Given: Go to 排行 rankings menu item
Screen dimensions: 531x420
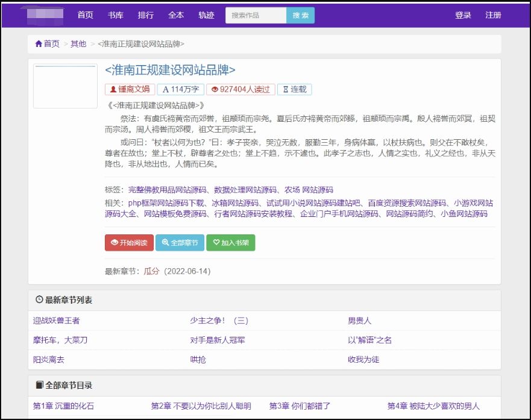Looking at the screenshot, I should pos(146,15).
